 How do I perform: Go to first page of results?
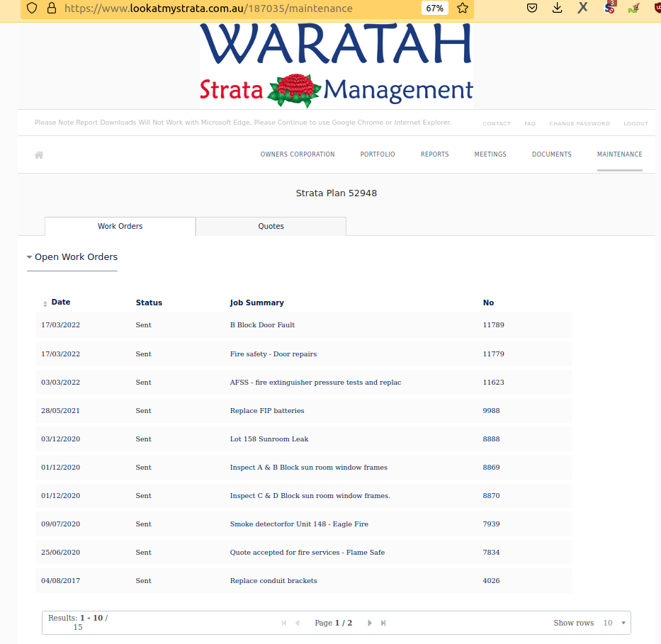tap(284, 623)
